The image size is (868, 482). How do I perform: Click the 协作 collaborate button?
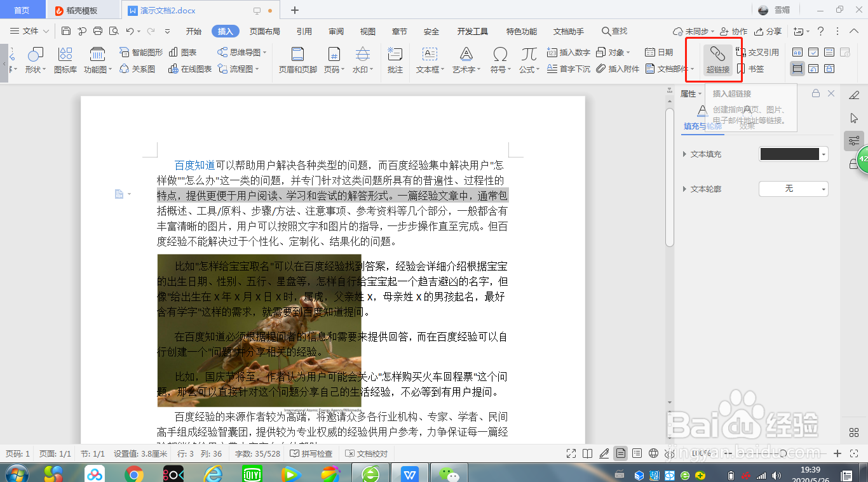[x=733, y=31]
